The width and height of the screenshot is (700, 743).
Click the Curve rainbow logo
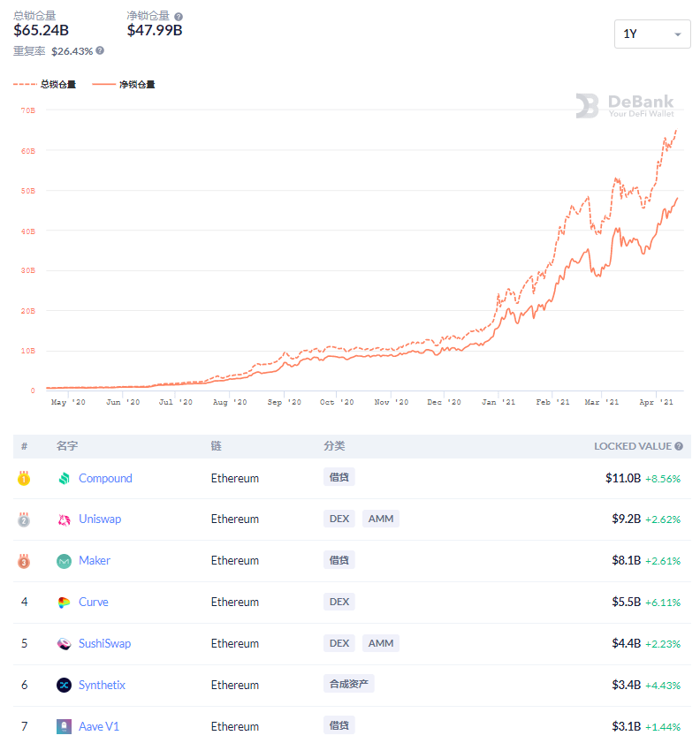click(x=64, y=603)
